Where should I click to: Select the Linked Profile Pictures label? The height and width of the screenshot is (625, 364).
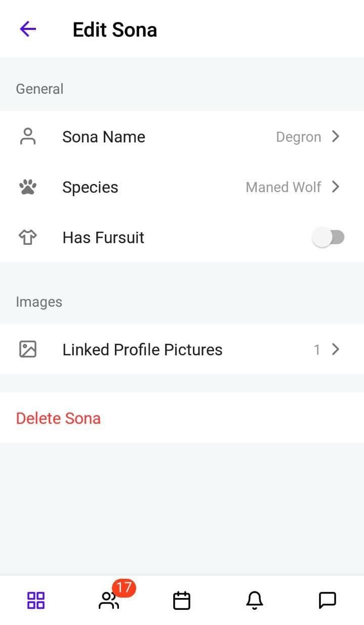pyautogui.click(x=142, y=350)
